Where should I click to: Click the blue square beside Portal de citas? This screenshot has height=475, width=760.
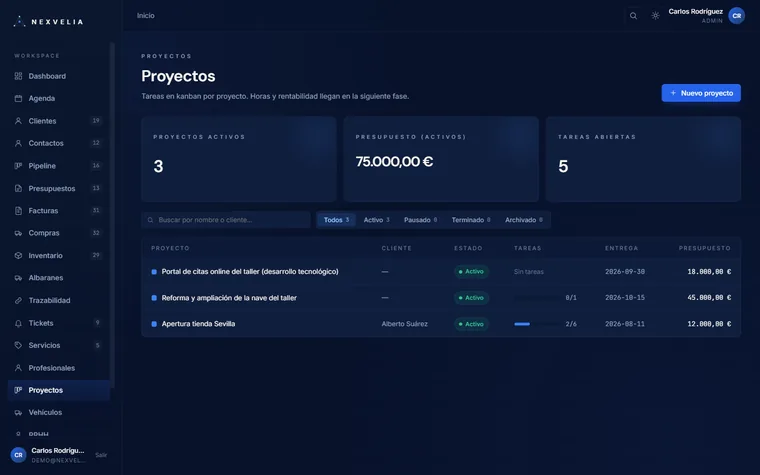154,272
